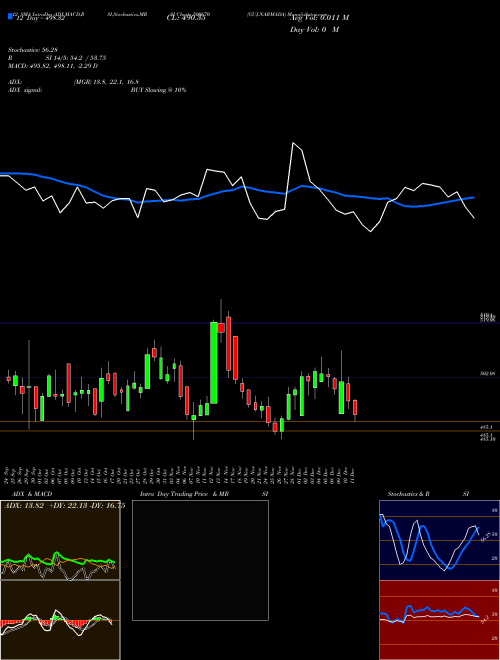500x660 pixels.
Task: Click inside the empty intraday price panel
Action: click(x=200, y=560)
